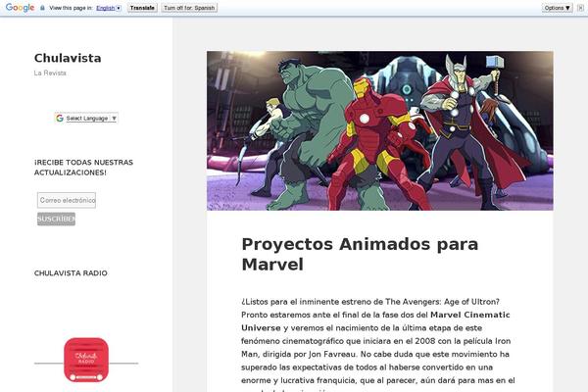Click the View this page in label
Viewport: 588px width, 392px height.
(x=71, y=8)
